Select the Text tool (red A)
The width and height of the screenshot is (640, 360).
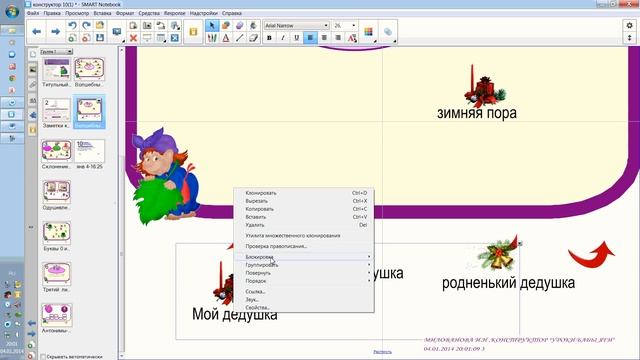click(x=226, y=38)
